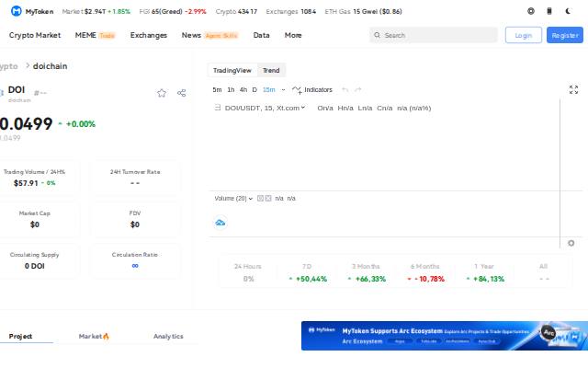Viewport: 588px width, 368px height.
Task: Click FGI 65(Greed) stat
Action: click(173, 11)
